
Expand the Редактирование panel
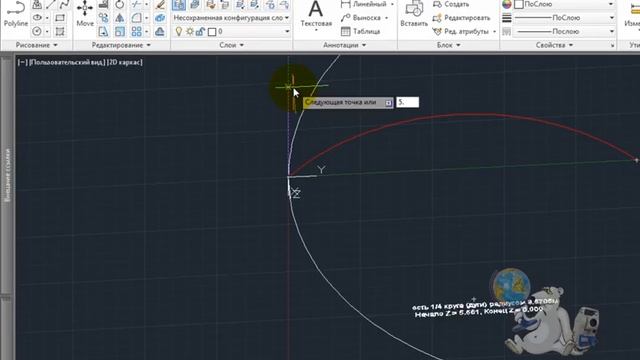pyautogui.click(x=121, y=45)
